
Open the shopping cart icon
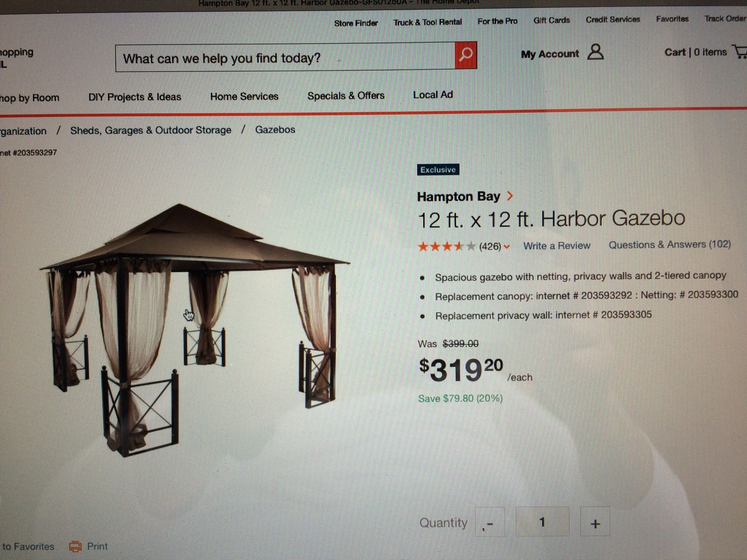point(739,52)
